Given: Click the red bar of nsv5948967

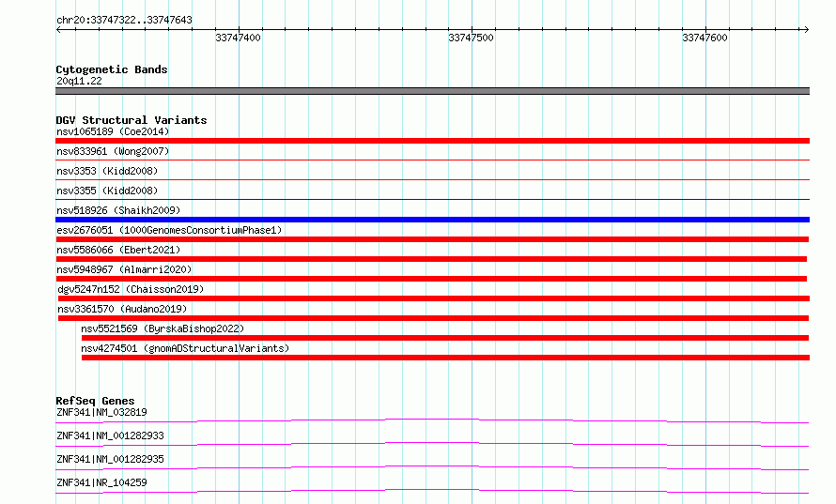Looking at the screenshot, I should [x=431, y=279].
